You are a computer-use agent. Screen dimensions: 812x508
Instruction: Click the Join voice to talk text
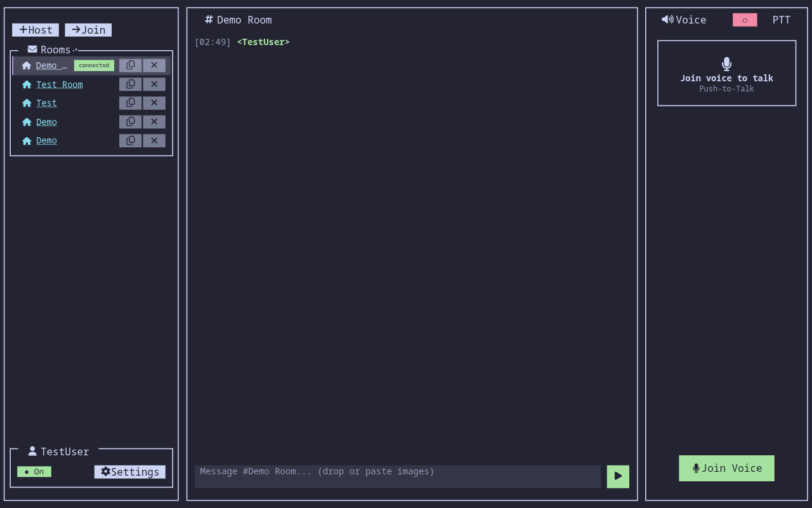(727, 78)
